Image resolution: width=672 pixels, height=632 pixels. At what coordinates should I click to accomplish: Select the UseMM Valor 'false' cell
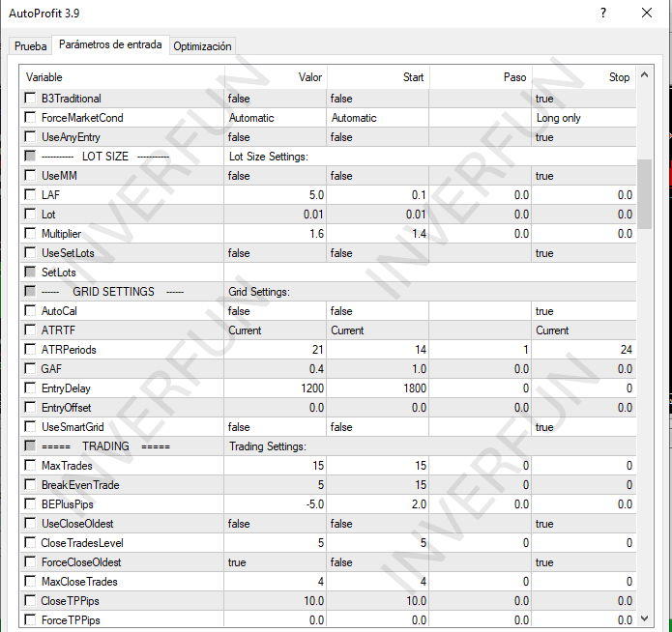pyautogui.click(x=276, y=176)
